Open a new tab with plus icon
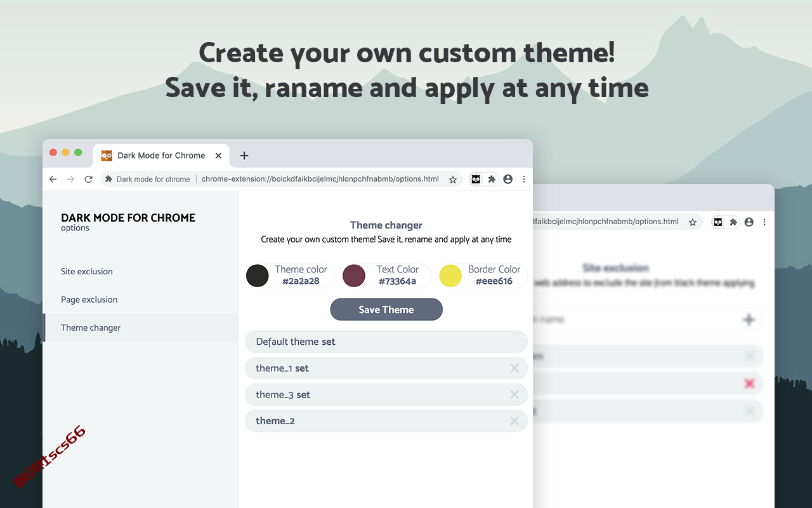Viewport: 812px width, 508px height. click(x=244, y=156)
